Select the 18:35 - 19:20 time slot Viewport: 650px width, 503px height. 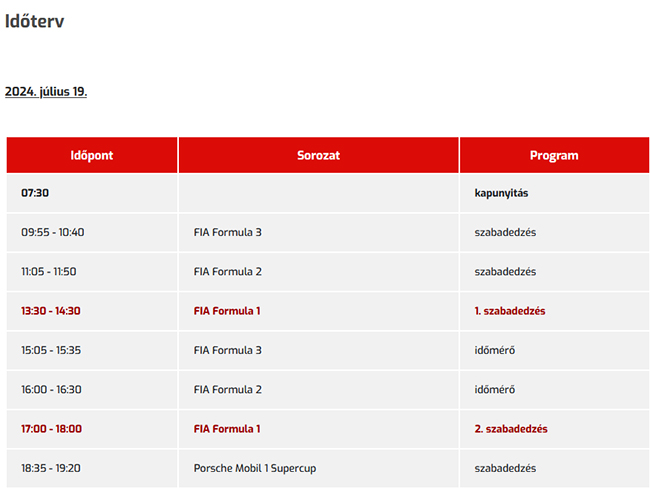(52, 468)
